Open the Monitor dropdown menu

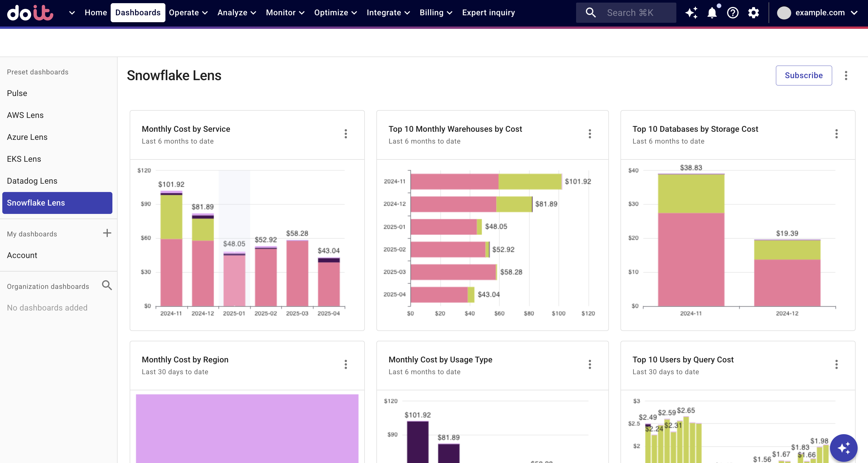point(285,13)
